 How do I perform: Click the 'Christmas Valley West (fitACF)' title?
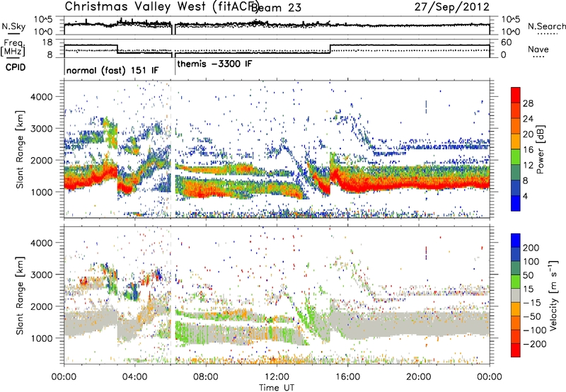click(x=161, y=6)
